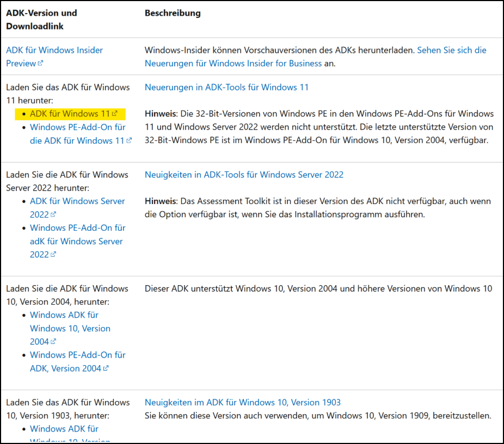
Task: Click external-link icon after Windows 11 PE-Add-On link
Action: 129,141
